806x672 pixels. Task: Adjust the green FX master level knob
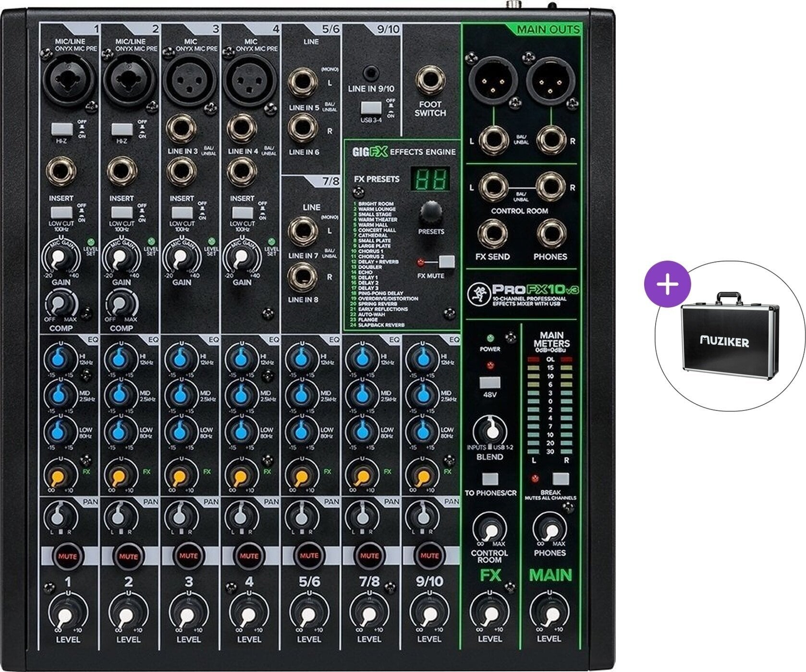(489, 612)
